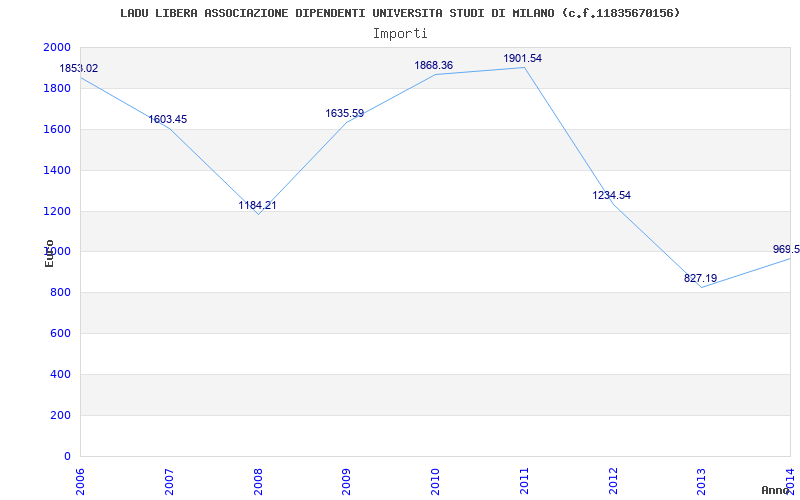Select the 2006 x-axis year label
Screen dimensions: 800x500
[x=81, y=482]
